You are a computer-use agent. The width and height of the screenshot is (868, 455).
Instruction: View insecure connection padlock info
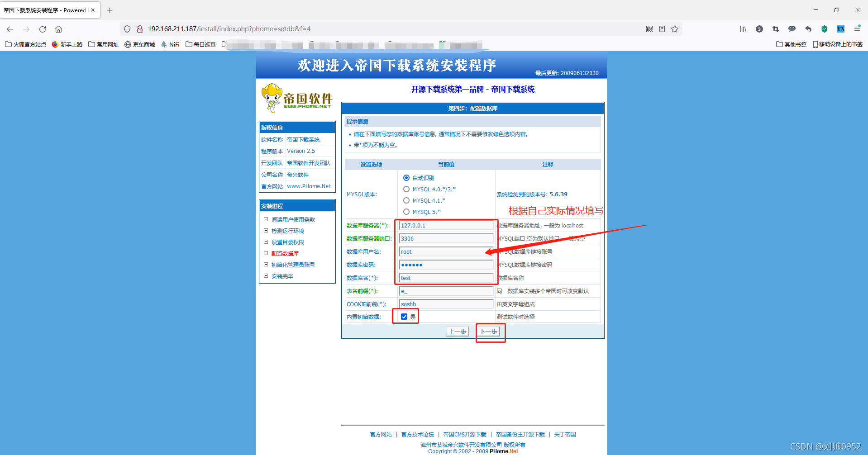pos(140,29)
